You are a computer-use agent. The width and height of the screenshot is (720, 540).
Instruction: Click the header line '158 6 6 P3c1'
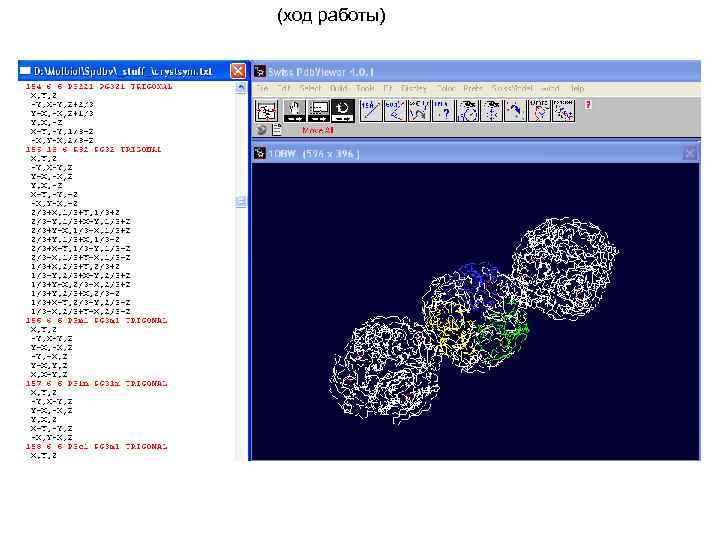(x=96, y=446)
